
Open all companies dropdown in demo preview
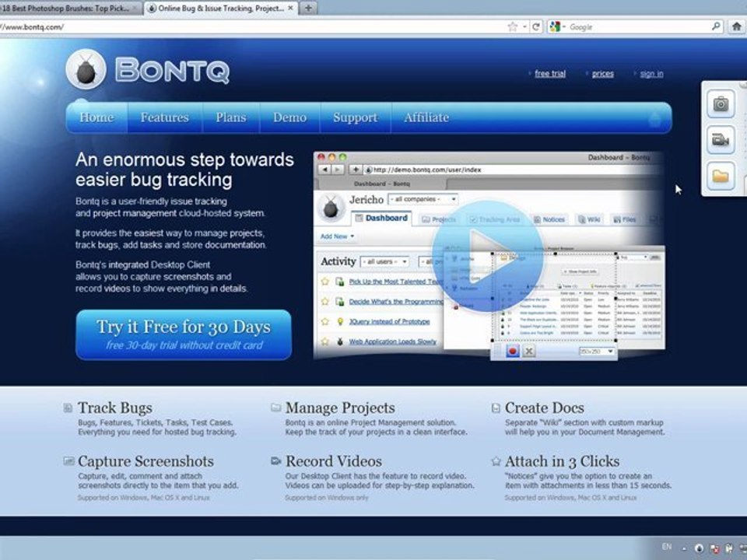pyautogui.click(x=423, y=199)
